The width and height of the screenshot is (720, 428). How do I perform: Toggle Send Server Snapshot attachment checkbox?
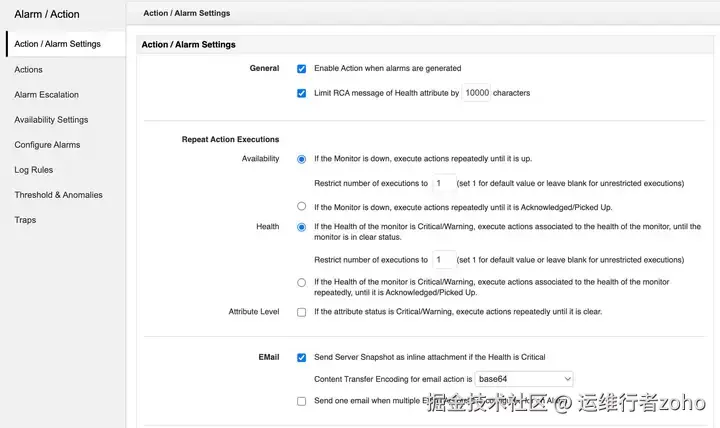click(x=301, y=357)
